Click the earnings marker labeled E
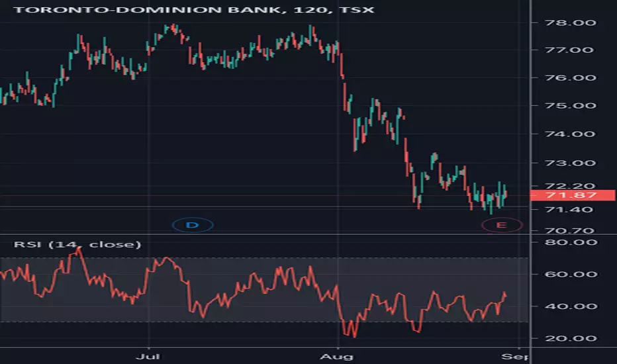This screenshot has height=364, width=617. pyautogui.click(x=502, y=225)
